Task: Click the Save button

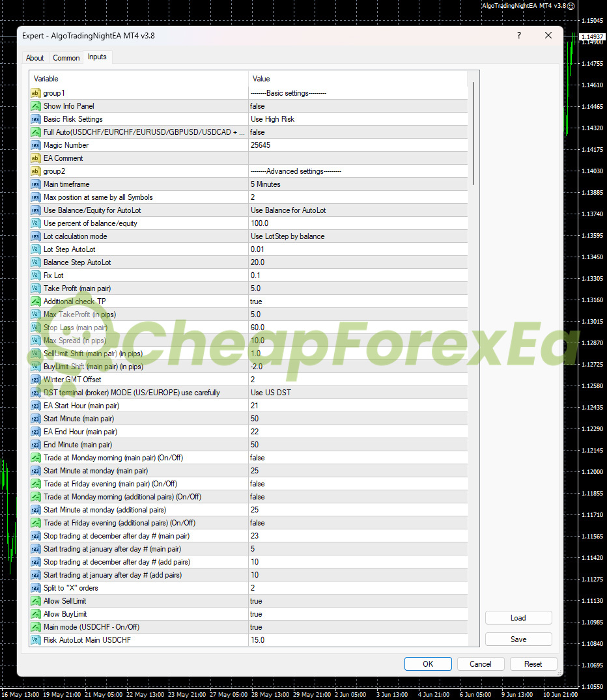Action: [x=518, y=639]
